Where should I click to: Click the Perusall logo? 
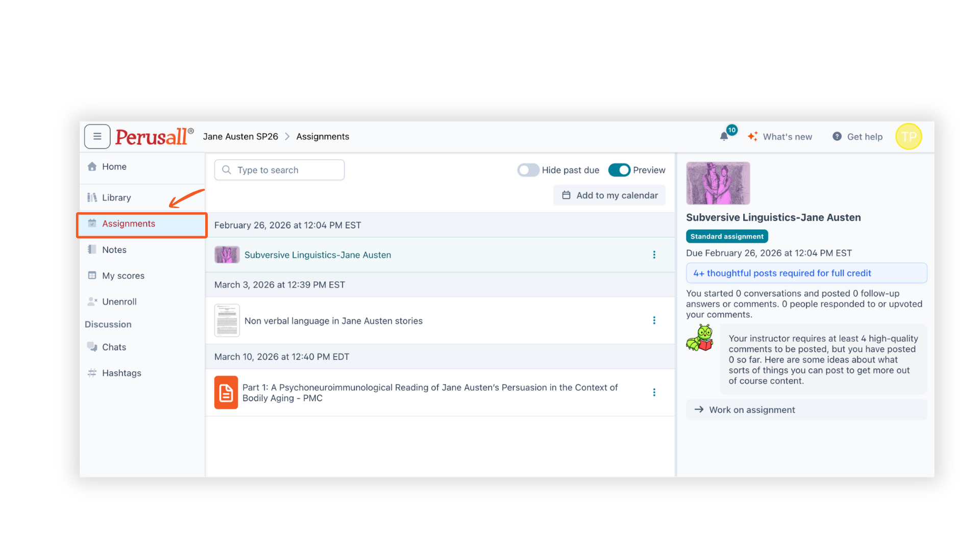[154, 137]
